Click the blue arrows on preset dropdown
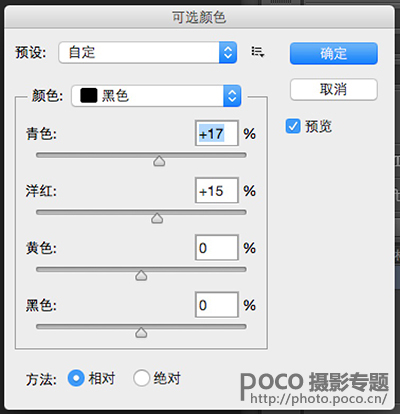The width and height of the screenshot is (400, 414). coord(228,52)
